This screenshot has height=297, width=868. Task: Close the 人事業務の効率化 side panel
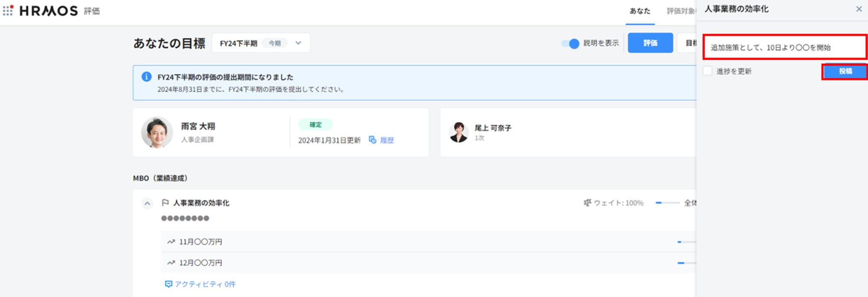[858, 9]
